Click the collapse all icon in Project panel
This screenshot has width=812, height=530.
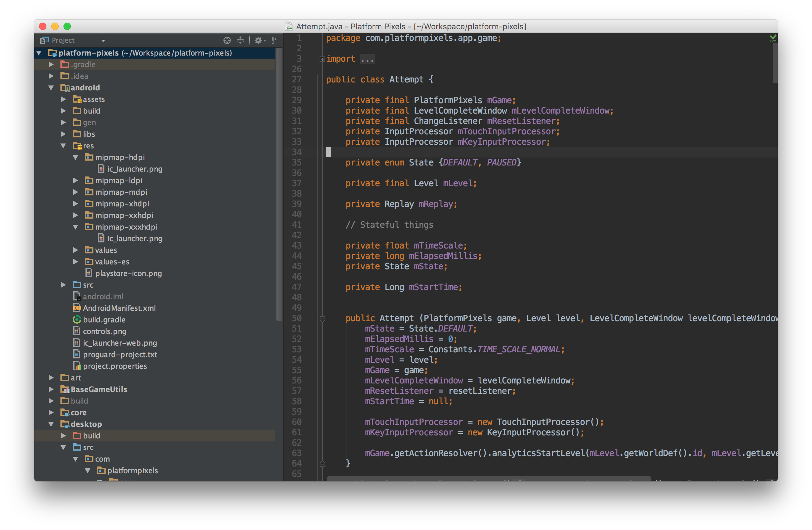coord(240,40)
